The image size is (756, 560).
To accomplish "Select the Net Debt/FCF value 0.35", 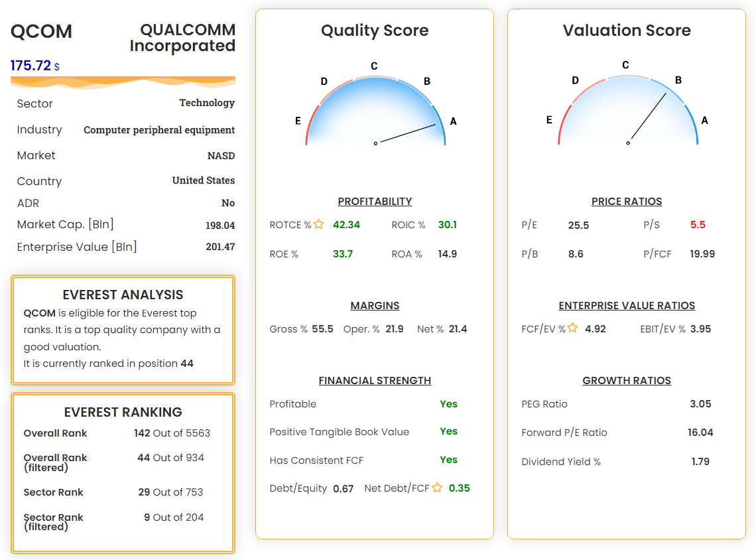I will tap(460, 488).
